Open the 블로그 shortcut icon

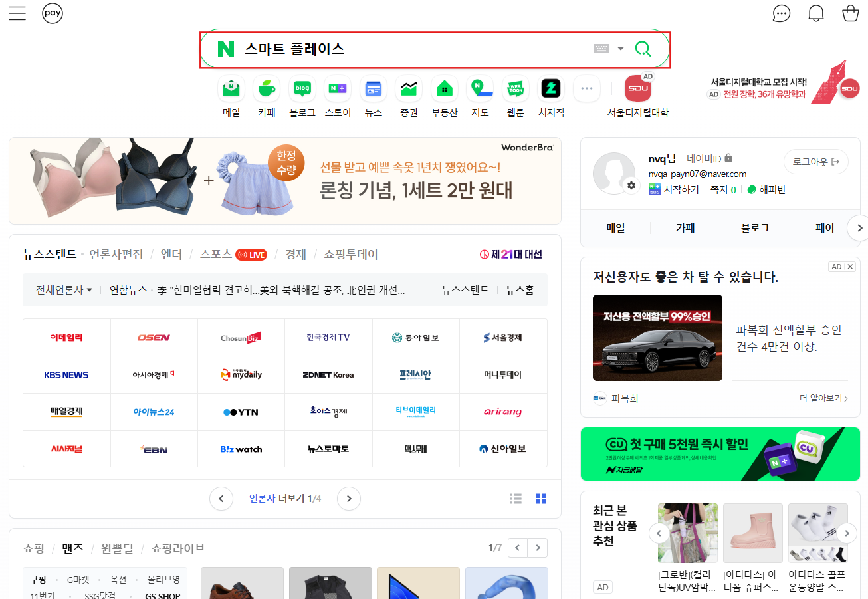302,88
